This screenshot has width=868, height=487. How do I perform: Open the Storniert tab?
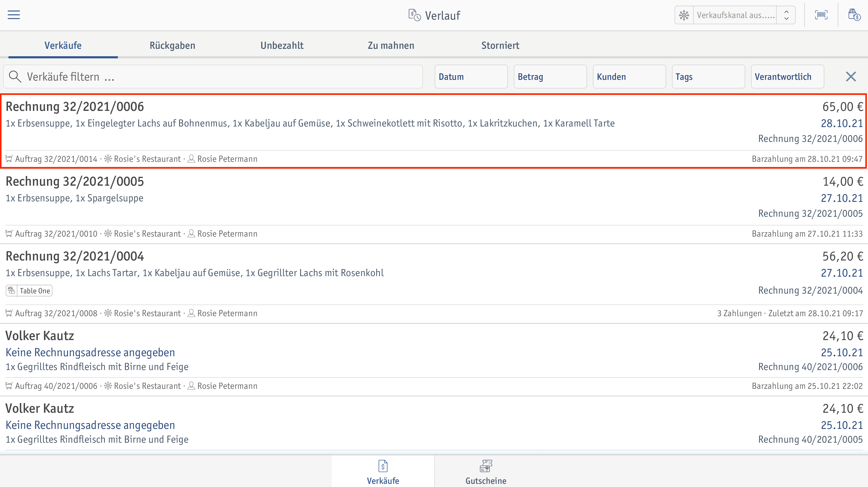point(500,45)
